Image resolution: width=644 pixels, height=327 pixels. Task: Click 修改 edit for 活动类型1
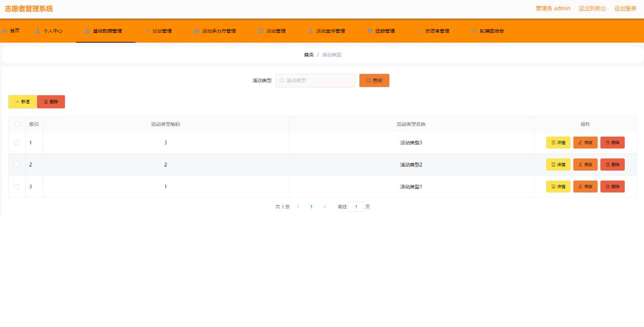(585, 186)
